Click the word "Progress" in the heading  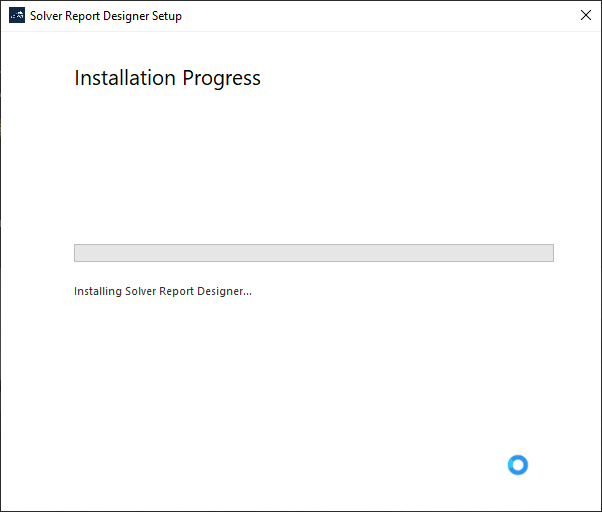click(x=221, y=78)
